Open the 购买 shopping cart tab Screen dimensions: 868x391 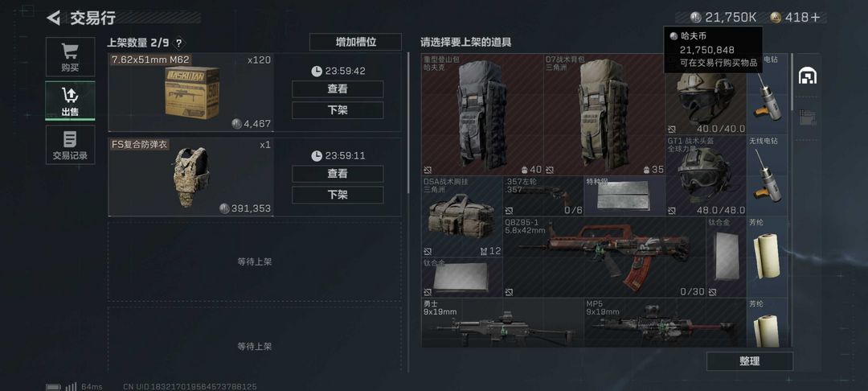click(x=70, y=57)
